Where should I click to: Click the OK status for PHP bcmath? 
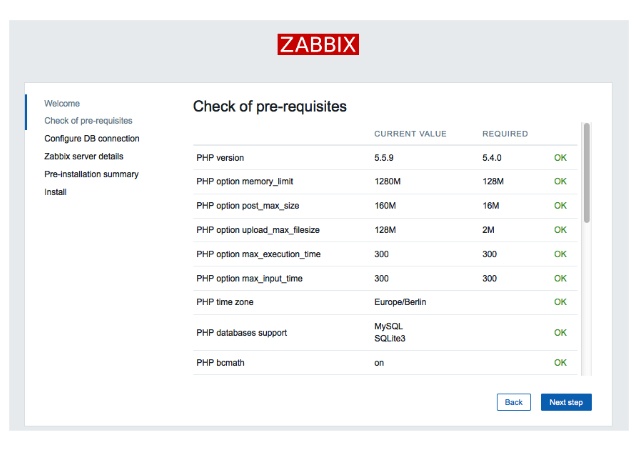(560, 363)
